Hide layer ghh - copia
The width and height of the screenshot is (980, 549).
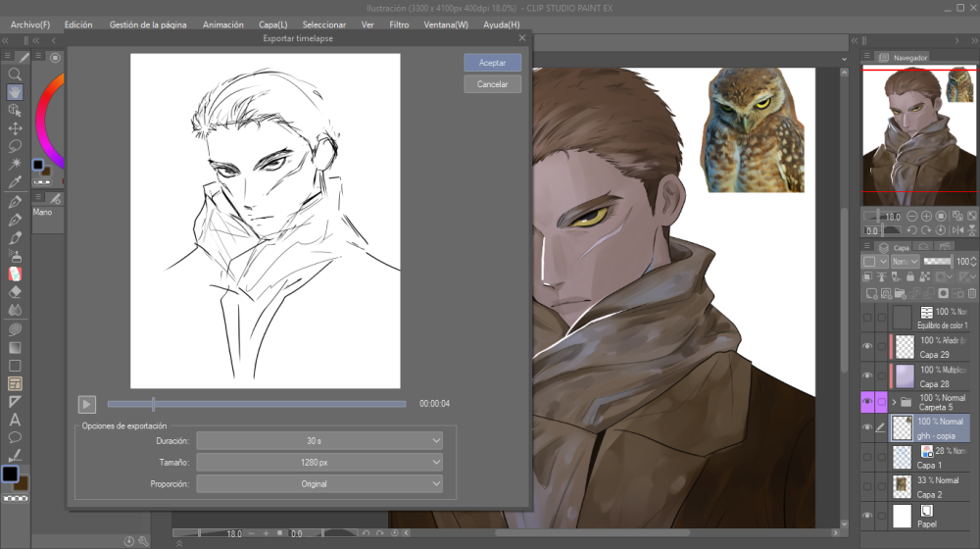click(867, 427)
